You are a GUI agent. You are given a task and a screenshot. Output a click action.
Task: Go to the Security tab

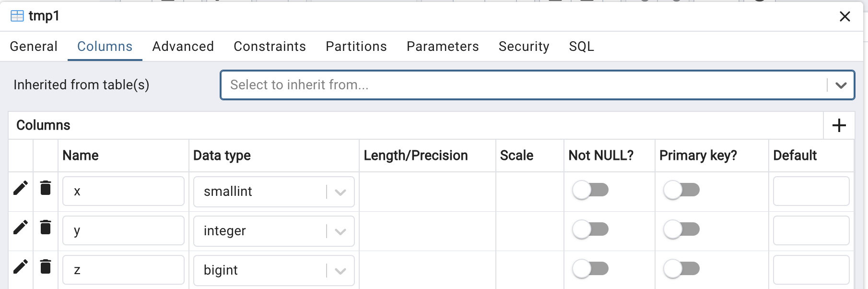(524, 46)
